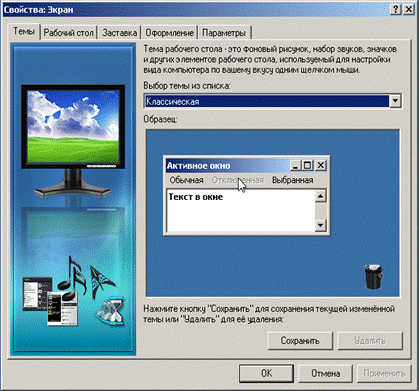The image size is (419, 391).
Task: Open the Рабочий стол tab
Action: coord(69,33)
